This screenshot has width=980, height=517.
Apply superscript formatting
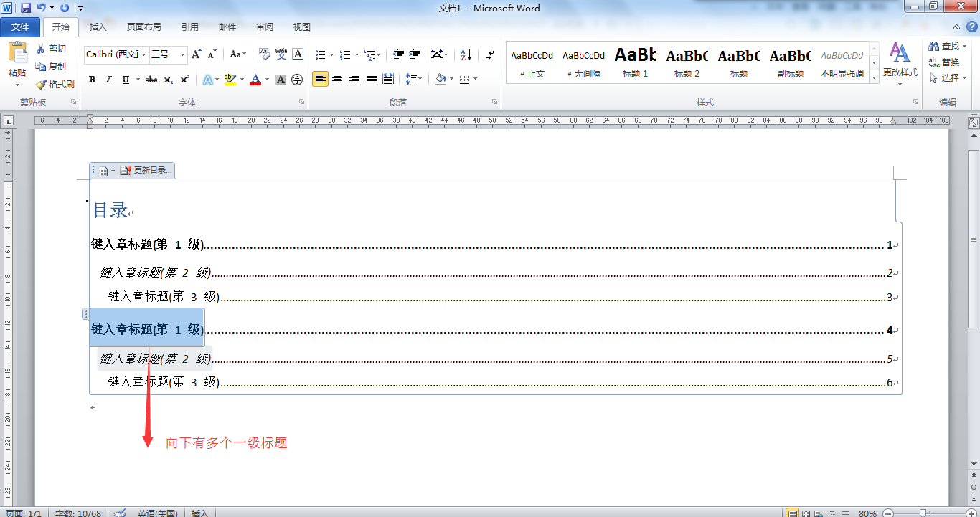tap(185, 80)
